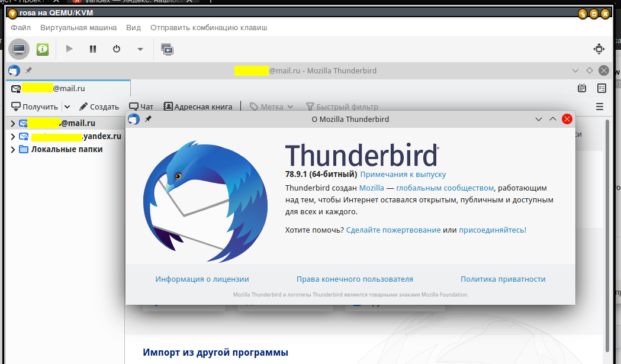
Task: Close the rosa QEMU/KVM window
Action: click(x=605, y=14)
